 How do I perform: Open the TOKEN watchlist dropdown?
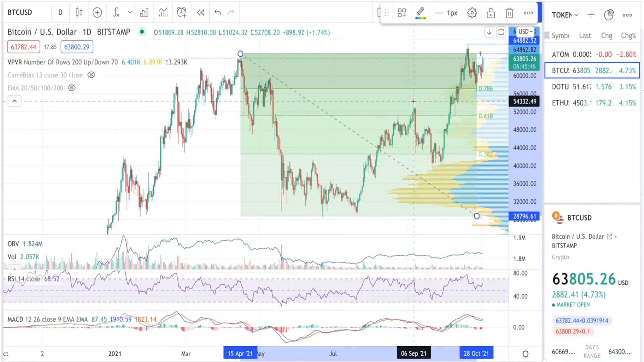[x=565, y=15]
